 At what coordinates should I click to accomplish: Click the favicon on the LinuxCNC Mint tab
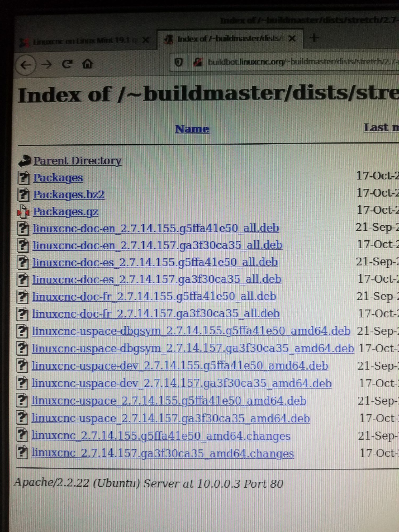coord(25,42)
